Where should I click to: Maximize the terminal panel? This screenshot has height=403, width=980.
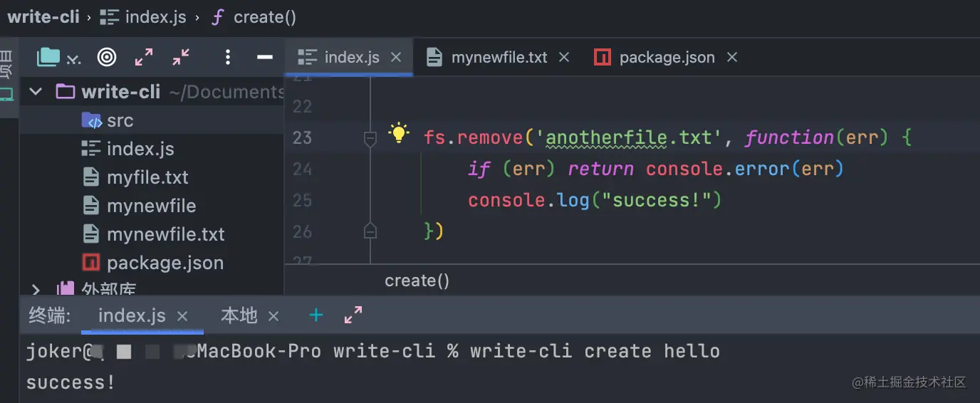353,315
